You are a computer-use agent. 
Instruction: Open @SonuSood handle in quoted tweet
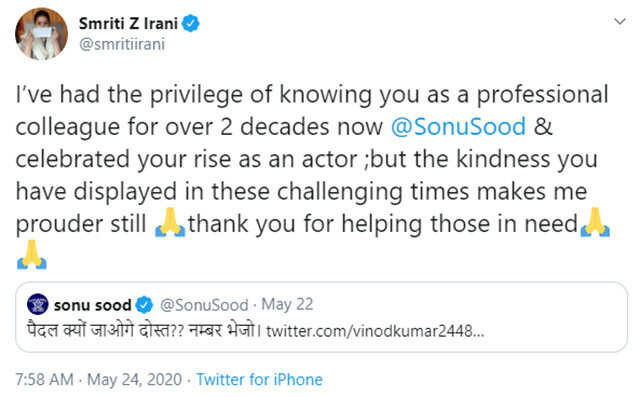(204, 305)
